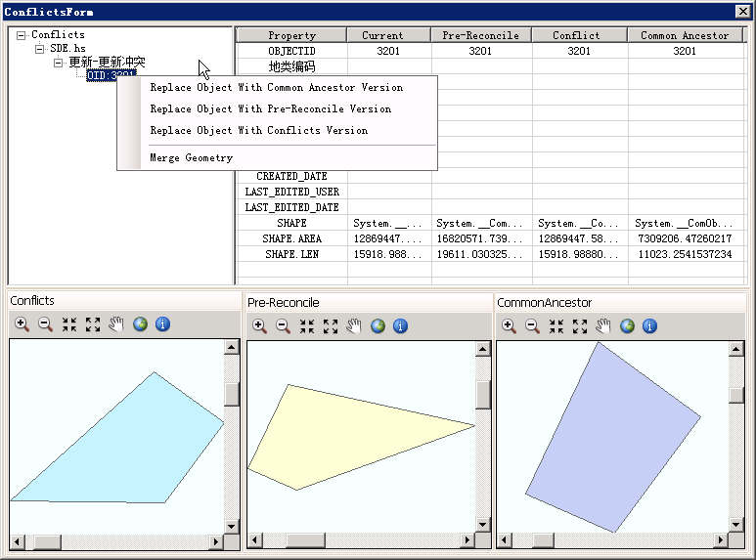Select Zoom In tool in Pre-Reconcile panel

pos(259,326)
